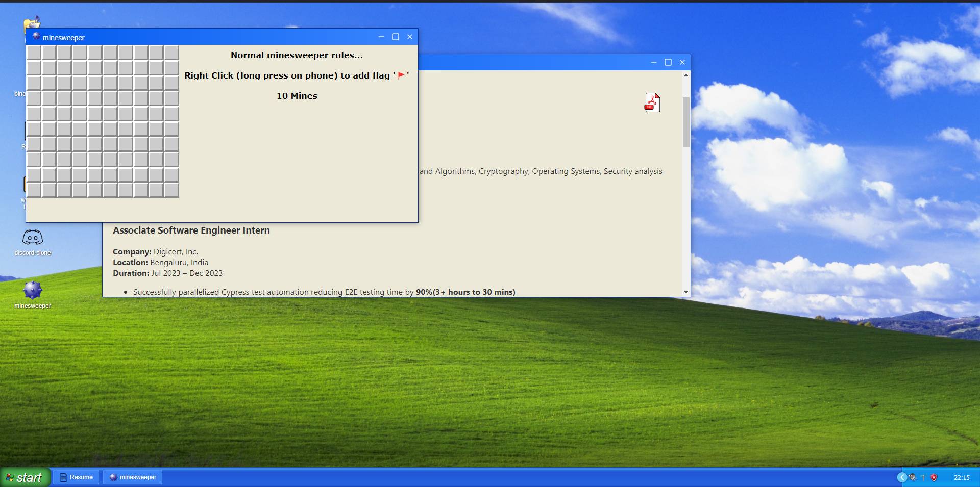This screenshot has width=980, height=487.
Task: Reveal the top-left cell of the minesweeper grid
Action: [34, 53]
